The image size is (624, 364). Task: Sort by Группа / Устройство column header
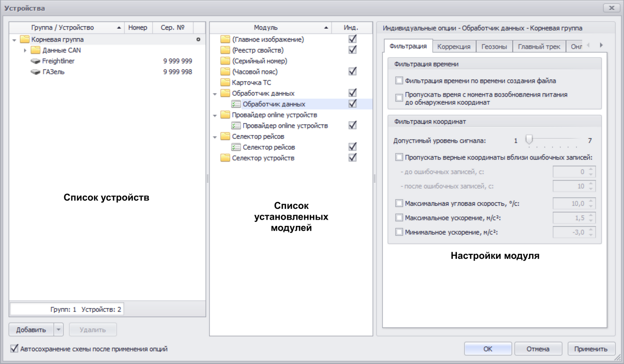(66, 28)
